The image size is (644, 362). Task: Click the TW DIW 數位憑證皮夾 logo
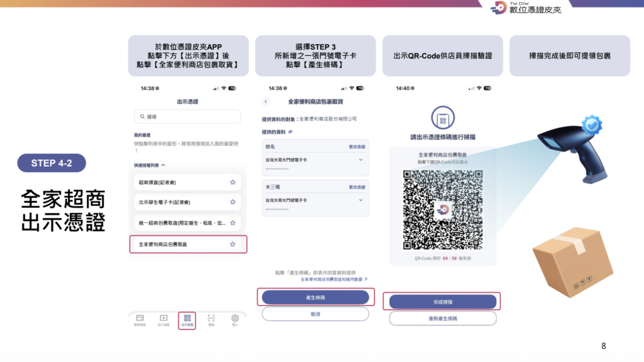[x=526, y=8]
